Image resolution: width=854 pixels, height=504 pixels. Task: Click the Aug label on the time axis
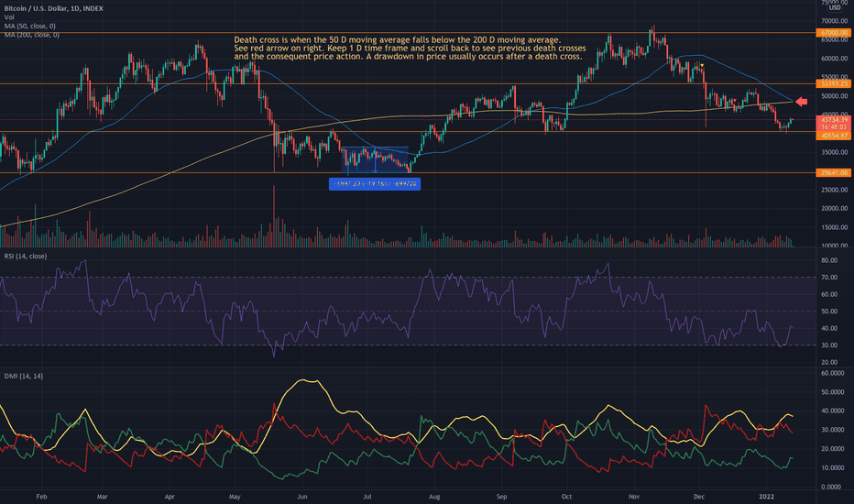434,497
